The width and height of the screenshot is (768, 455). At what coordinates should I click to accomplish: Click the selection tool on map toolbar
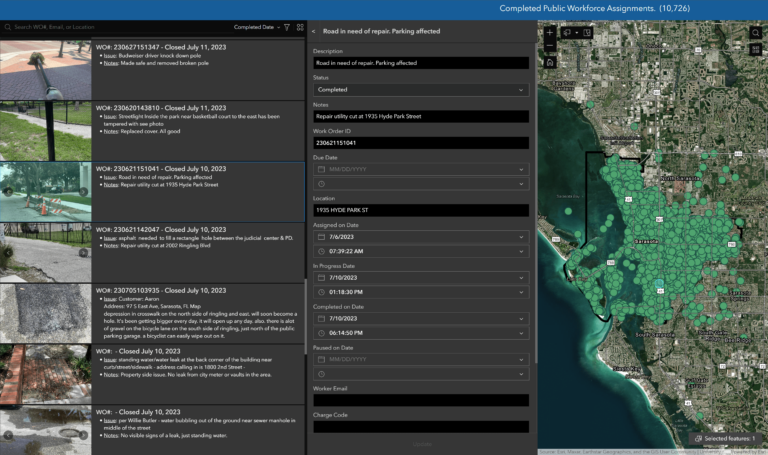point(568,32)
